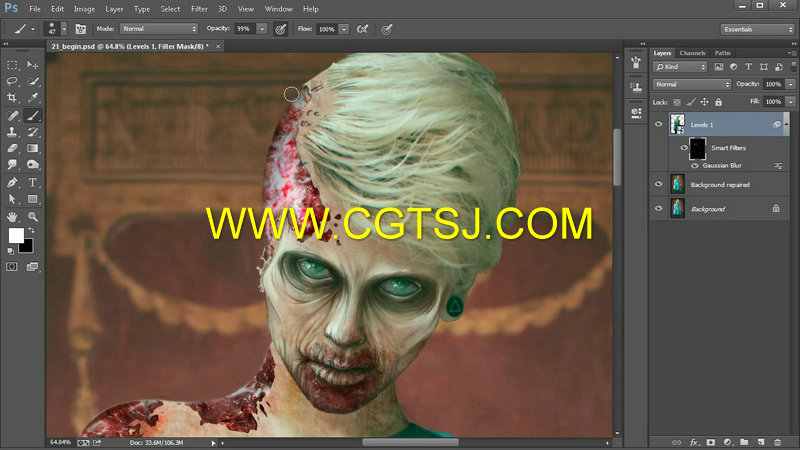
Task: Select the Sponge tool
Action: 33,164
